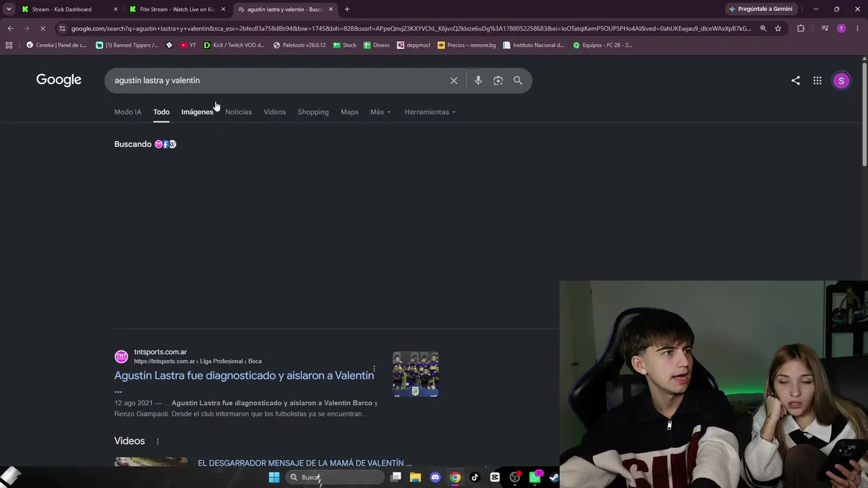This screenshot has width=868, height=488.
Task: Go to Google homepage via logo
Action: coord(59,80)
